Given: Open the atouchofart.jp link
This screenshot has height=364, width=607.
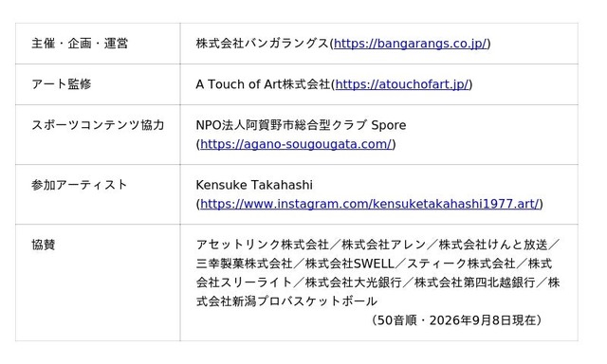Looking at the screenshot, I should 402,84.
